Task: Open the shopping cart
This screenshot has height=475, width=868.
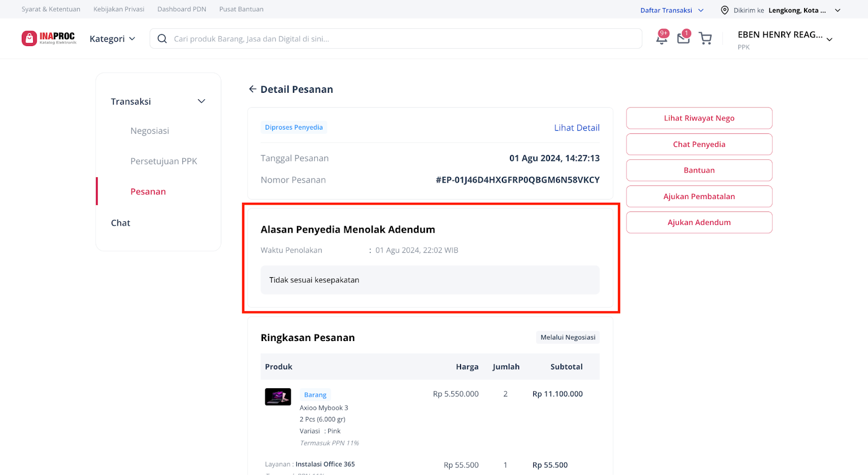Action: click(705, 38)
